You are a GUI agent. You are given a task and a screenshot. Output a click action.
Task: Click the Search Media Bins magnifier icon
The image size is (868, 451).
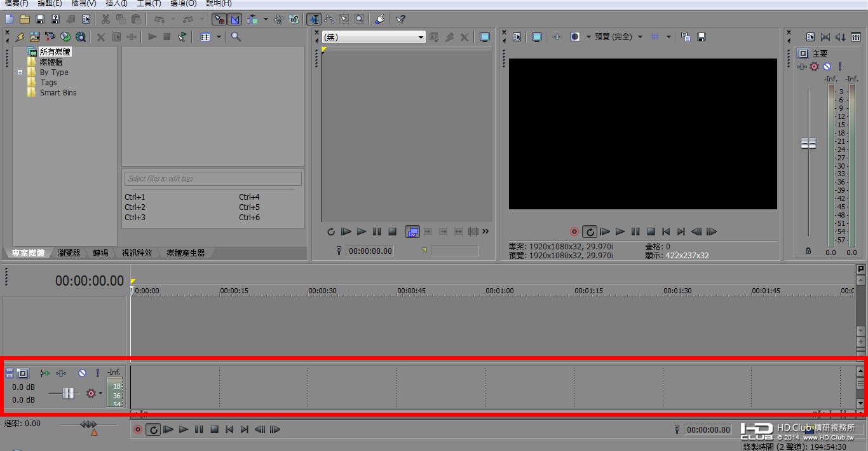click(x=236, y=37)
